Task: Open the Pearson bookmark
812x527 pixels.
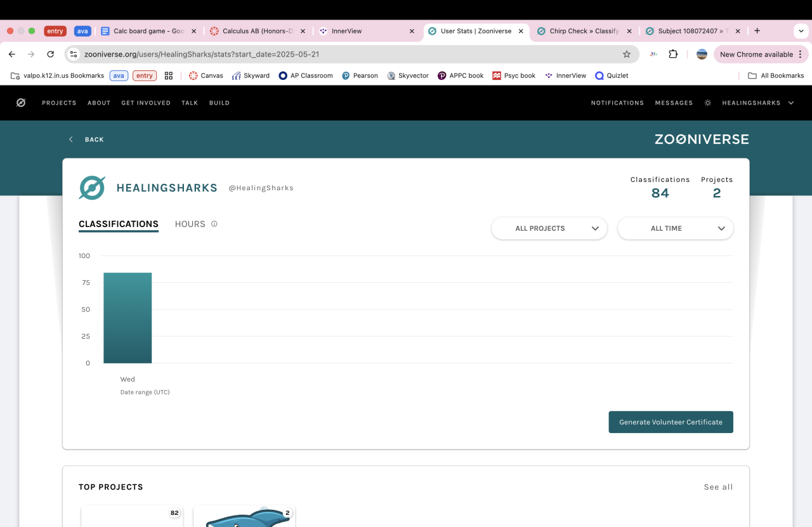Action: click(360, 75)
